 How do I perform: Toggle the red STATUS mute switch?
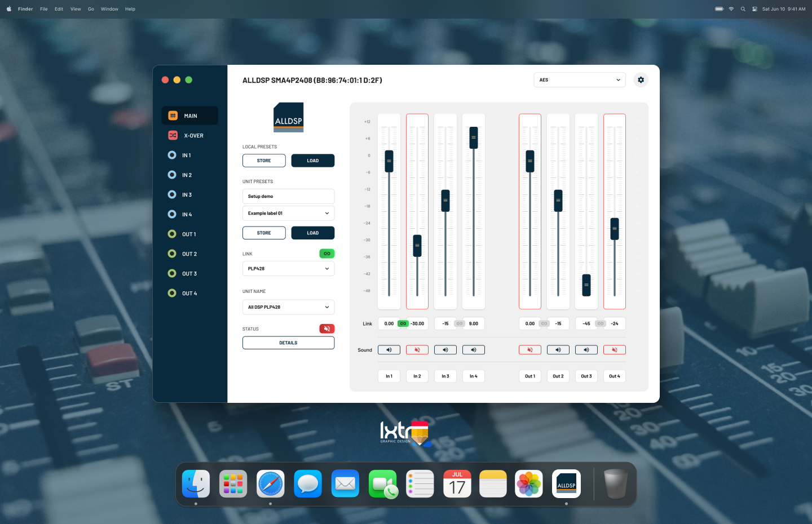(x=327, y=328)
